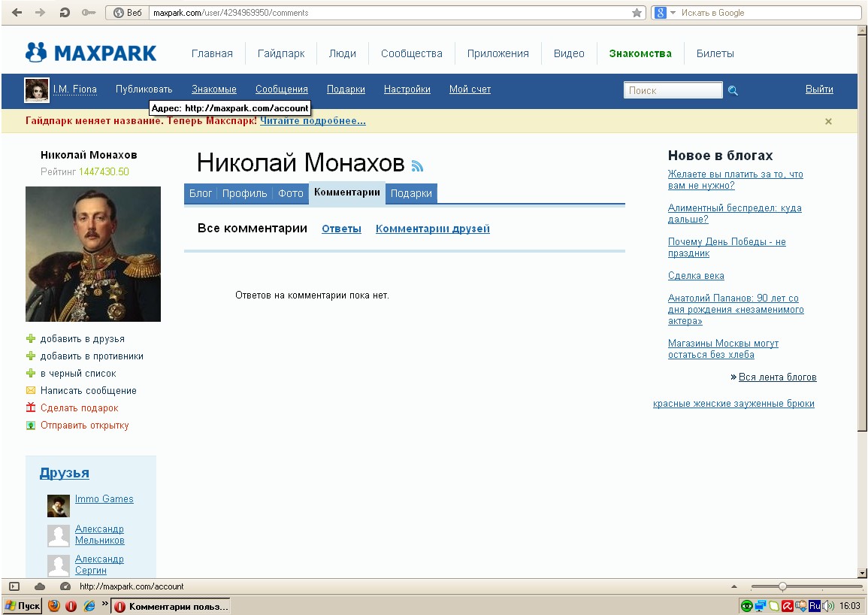Open the post Алиментный беспредел: куда дальше?
868x615 pixels.
[734, 214]
